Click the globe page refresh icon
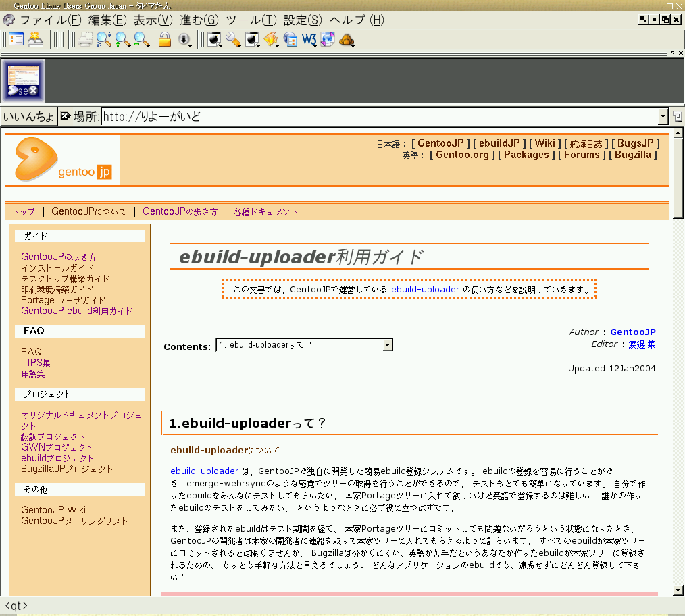This screenshot has height=616, width=685. click(328, 39)
